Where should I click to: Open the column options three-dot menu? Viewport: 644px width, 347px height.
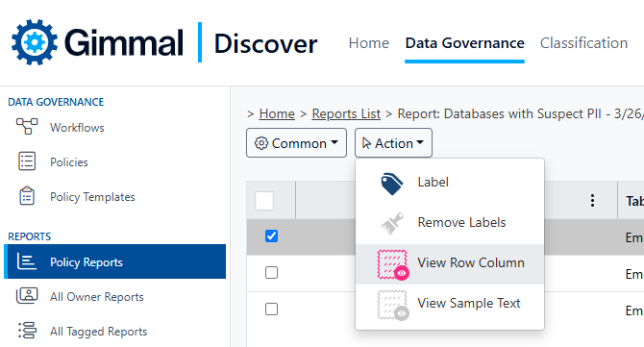tap(592, 200)
